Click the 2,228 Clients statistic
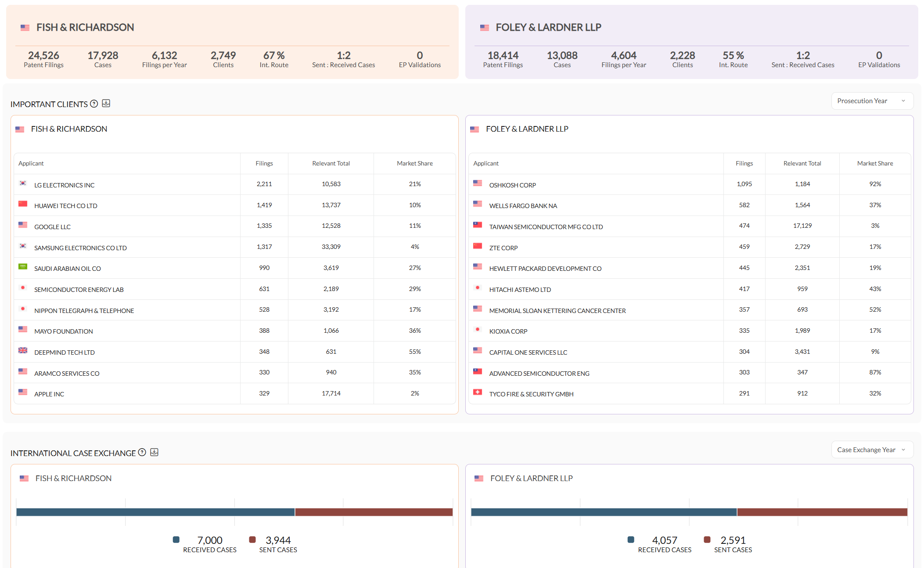This screenshot has width=924, height=568. click(682, 59)
